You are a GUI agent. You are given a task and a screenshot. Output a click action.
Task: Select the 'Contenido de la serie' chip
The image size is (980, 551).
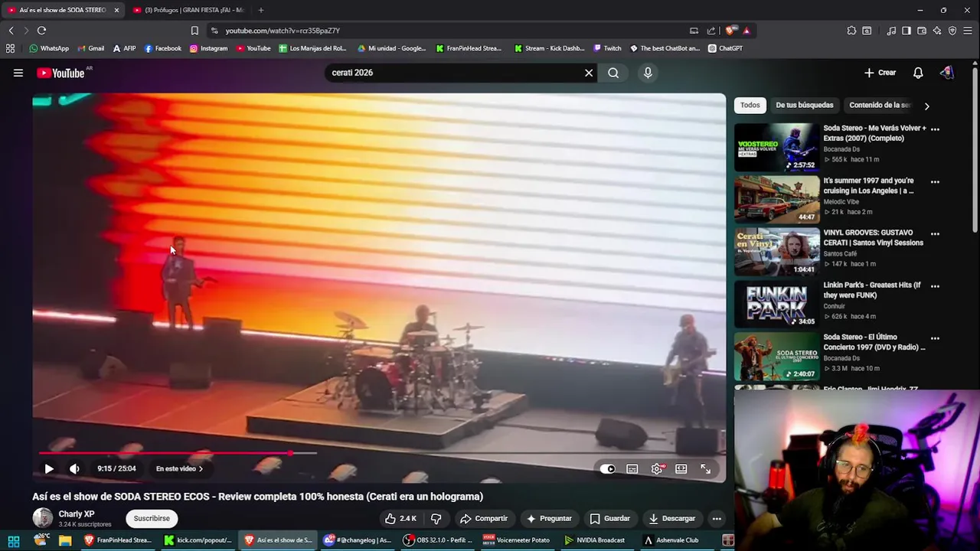point(880,105)
